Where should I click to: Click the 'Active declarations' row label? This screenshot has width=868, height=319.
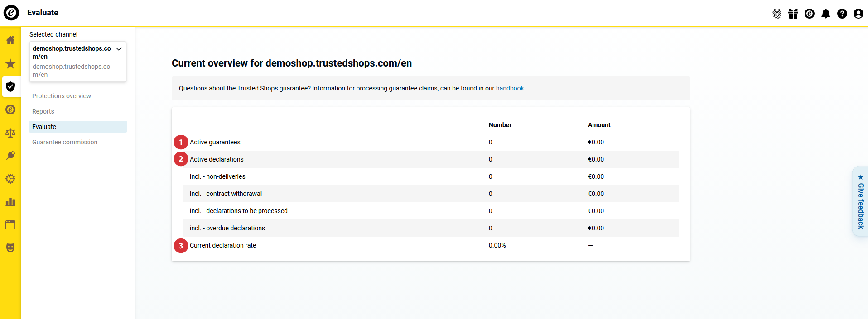tap(217, 159)
